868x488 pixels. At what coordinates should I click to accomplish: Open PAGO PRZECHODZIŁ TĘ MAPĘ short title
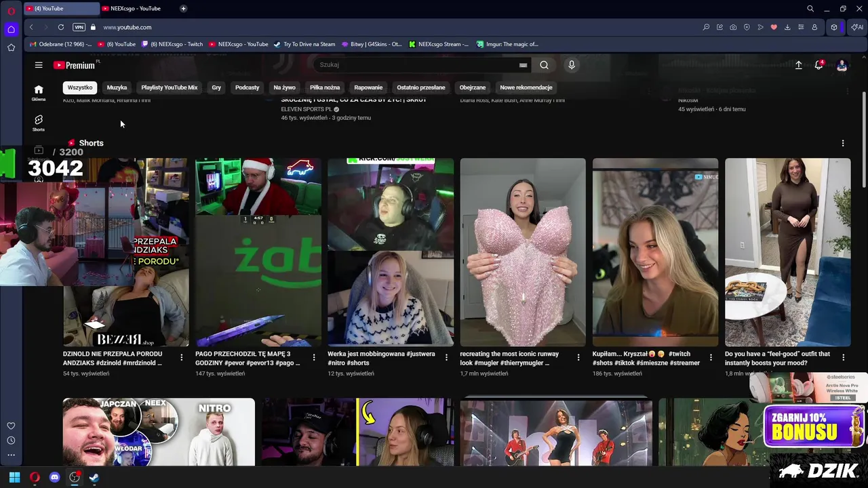tap(248, 359)
